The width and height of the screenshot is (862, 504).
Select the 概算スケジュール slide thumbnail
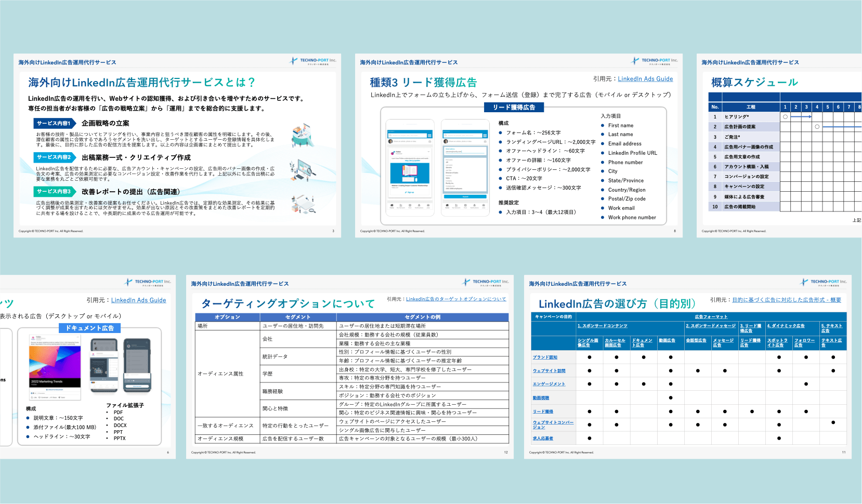point(779,145)
